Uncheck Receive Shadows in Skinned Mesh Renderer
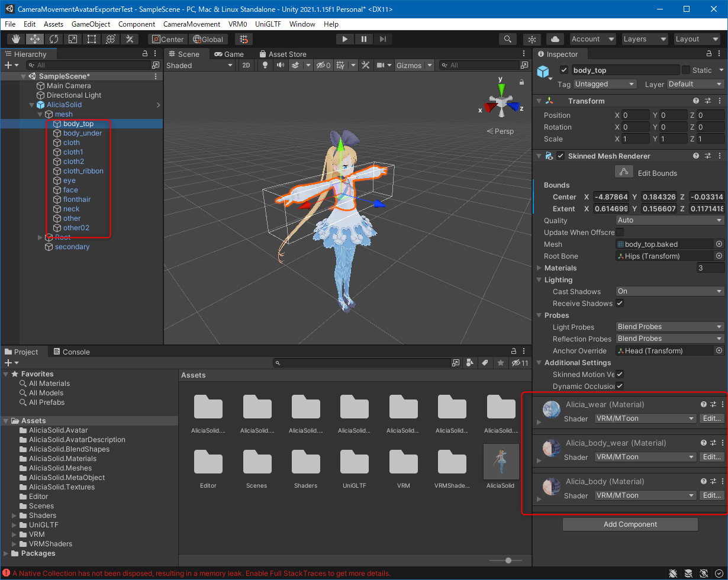 click(620, 303)
